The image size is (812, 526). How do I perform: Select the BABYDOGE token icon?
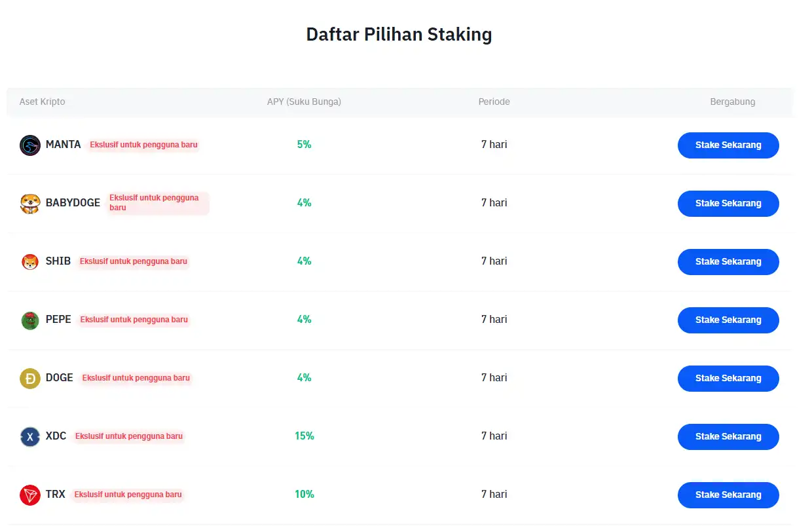click(29, 203)
